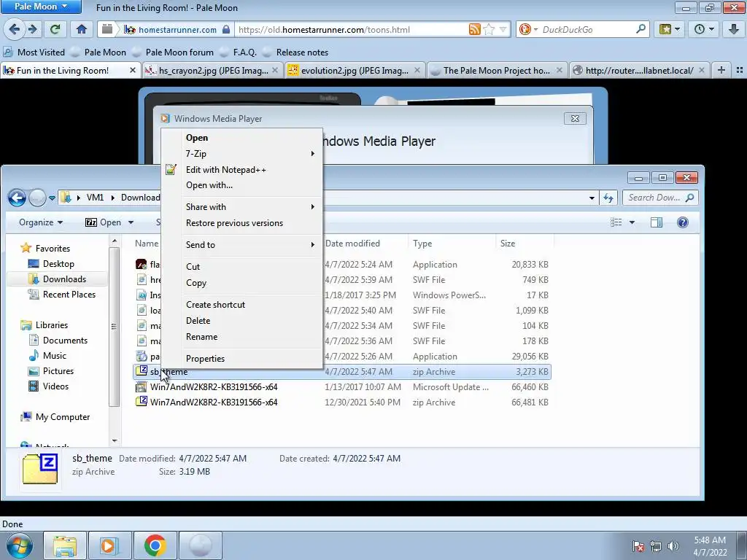Switch to hs_crayon2.jpg tab

[x=212, y=71]
